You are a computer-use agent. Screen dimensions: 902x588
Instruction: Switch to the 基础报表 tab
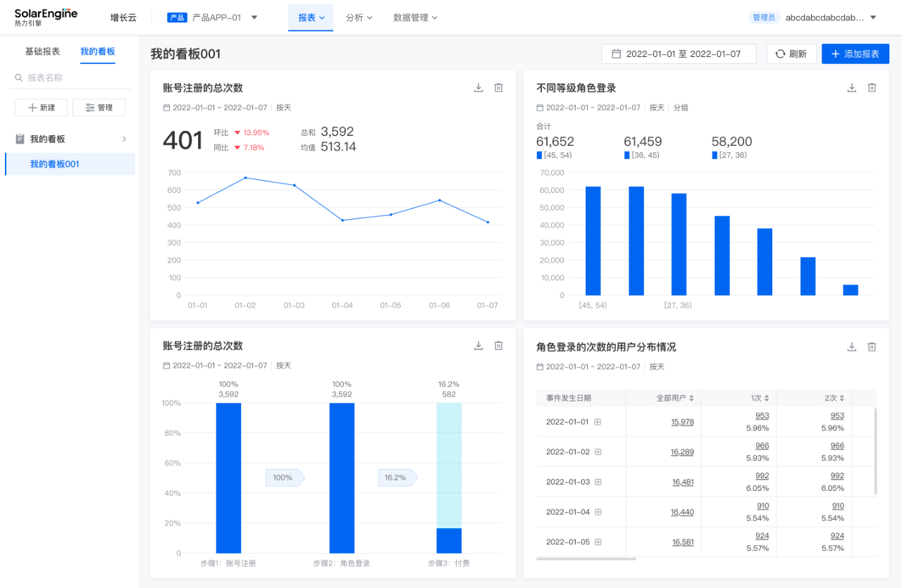click(42, 51)
